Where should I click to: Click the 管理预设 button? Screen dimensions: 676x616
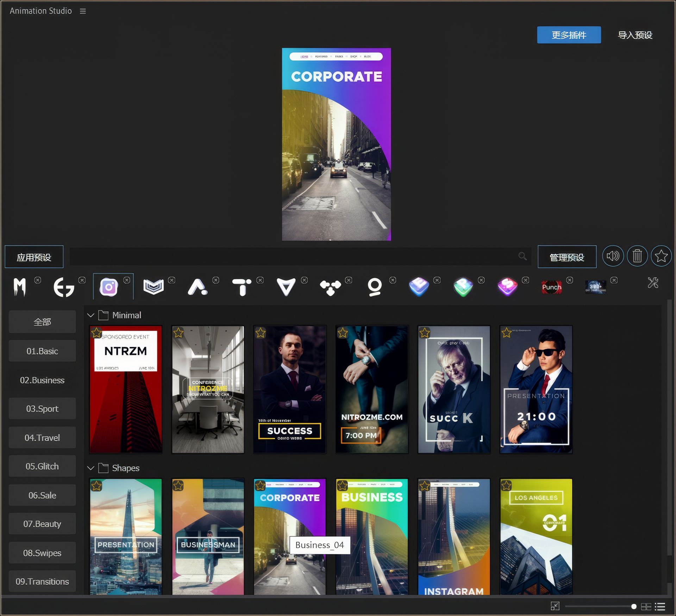[x=567, y=257]
